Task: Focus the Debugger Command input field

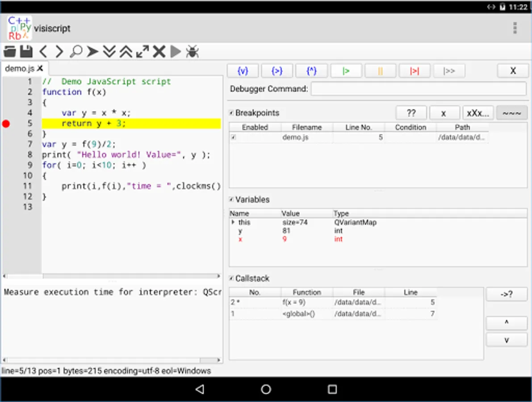Action: coord(419,89)
